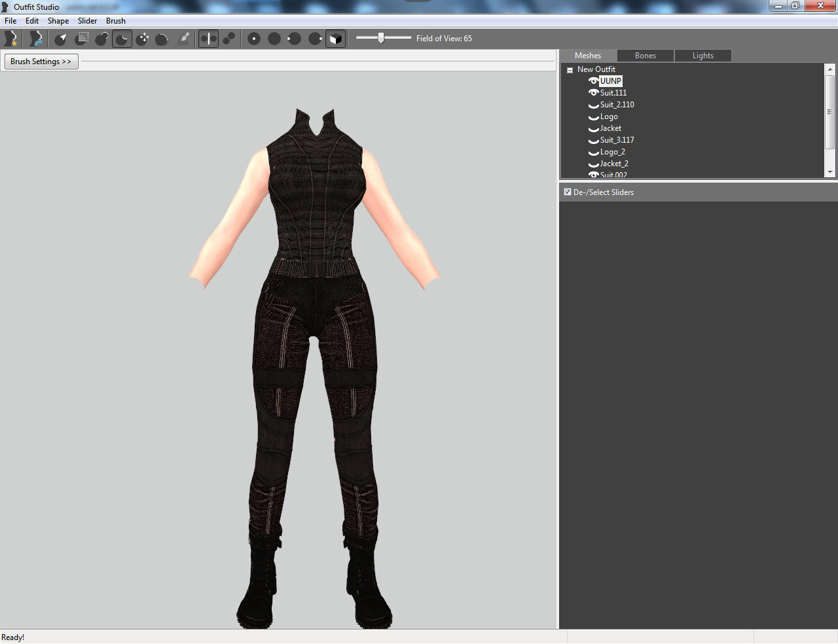Collapse the New Outfit tree node
The image size is (838, 644).
coord(570,70)
